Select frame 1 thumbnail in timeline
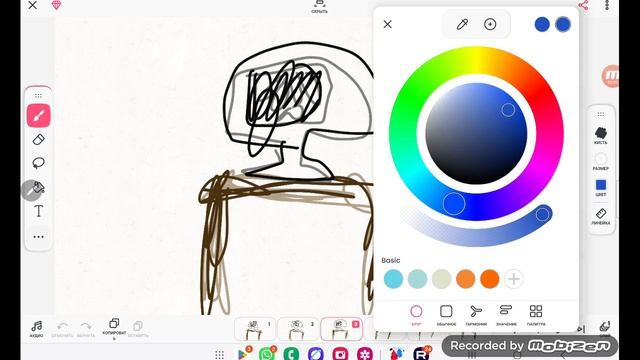Viewport: 640px width, 360px height. pos(255,329)
